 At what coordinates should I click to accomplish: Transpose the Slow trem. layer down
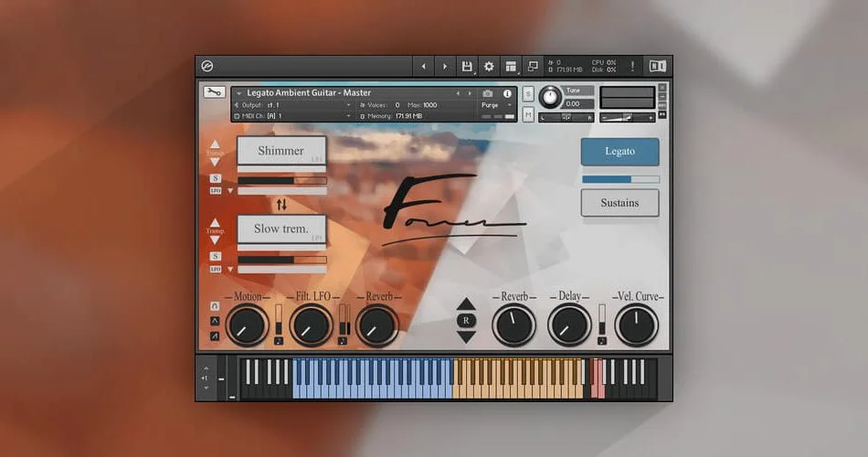point(215,240)
